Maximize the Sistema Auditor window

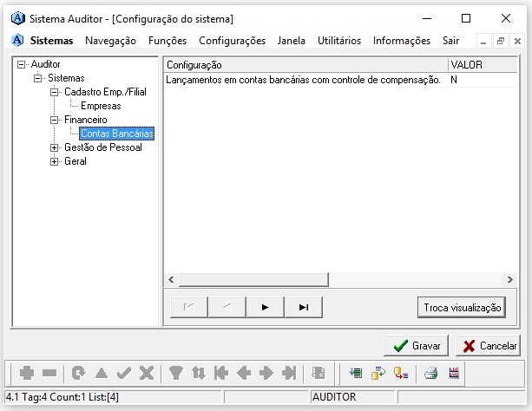[466, 18]
